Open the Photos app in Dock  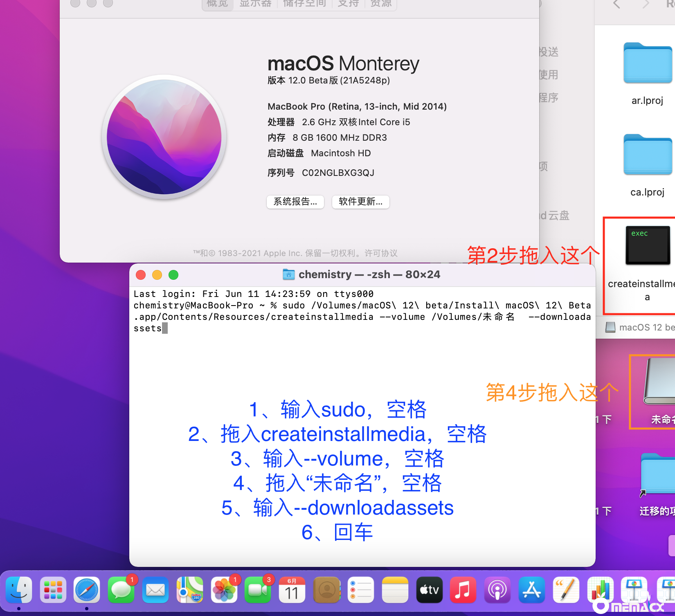pos(224,590)
